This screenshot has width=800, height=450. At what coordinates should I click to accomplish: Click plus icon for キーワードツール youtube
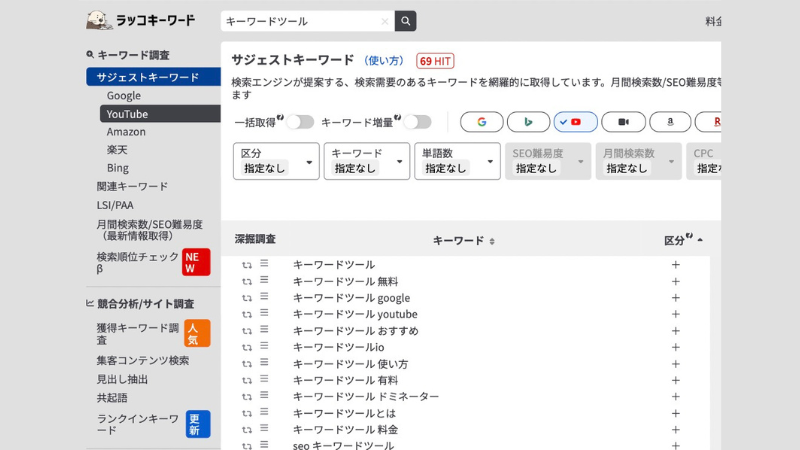[x=676, y=314]
